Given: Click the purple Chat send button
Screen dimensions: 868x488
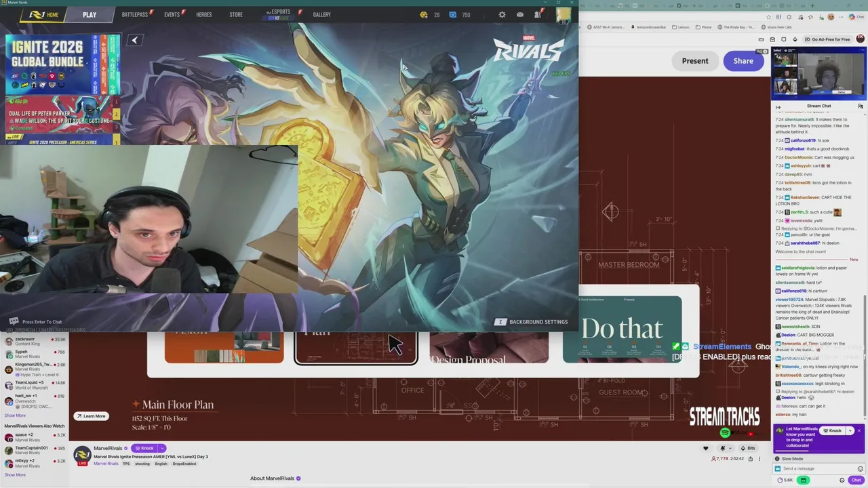Looking at the screenshot, I should [856, 480].
